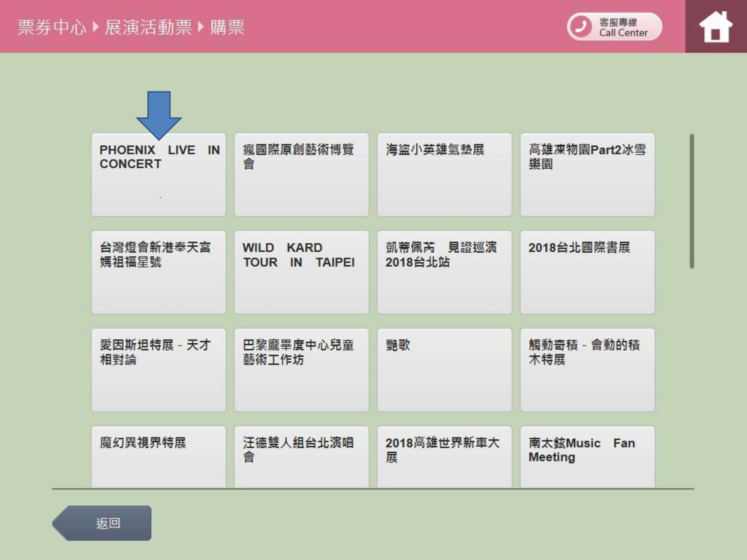Select 愛因斯坦特展 - 天才相對論 tile
The width and height of the screenshot is (747, 560).
pos(158,370)
